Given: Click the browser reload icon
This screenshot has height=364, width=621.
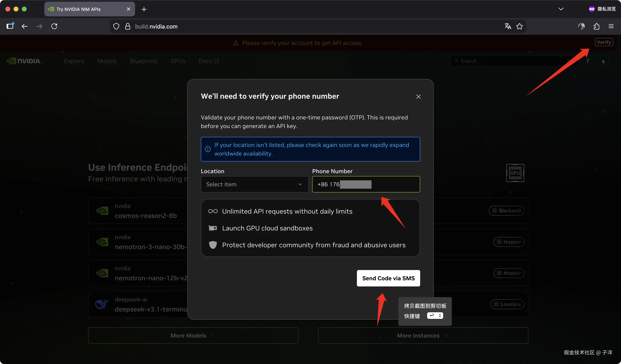Looking at the screenshot, I should (x=54, y=26).
